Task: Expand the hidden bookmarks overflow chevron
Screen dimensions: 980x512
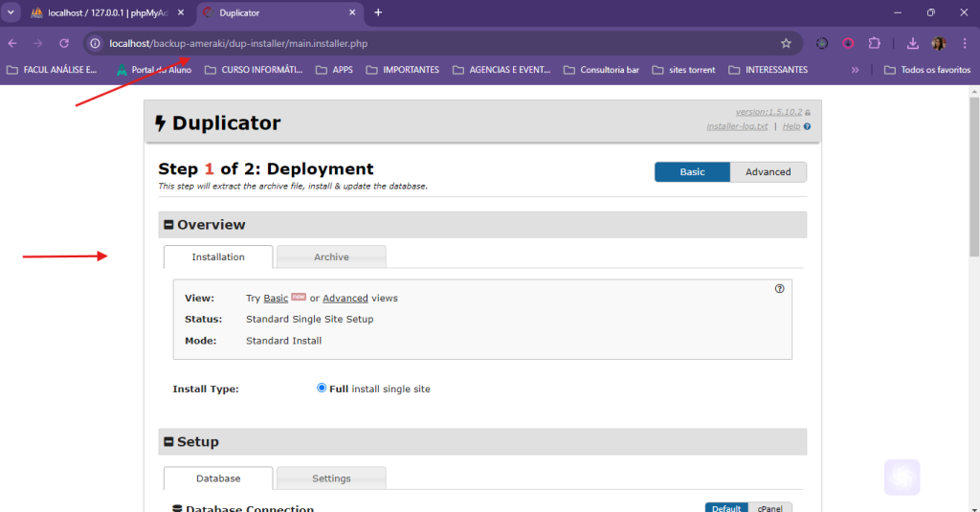Action: (855, 70)
